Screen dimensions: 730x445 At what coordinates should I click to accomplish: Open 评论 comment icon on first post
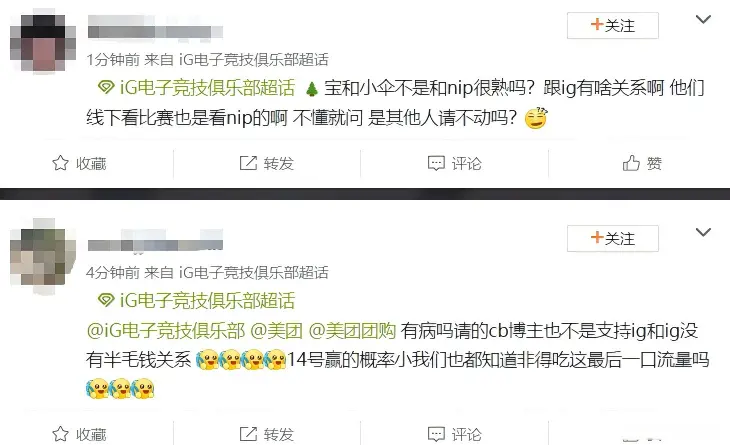tap(436, 163)
